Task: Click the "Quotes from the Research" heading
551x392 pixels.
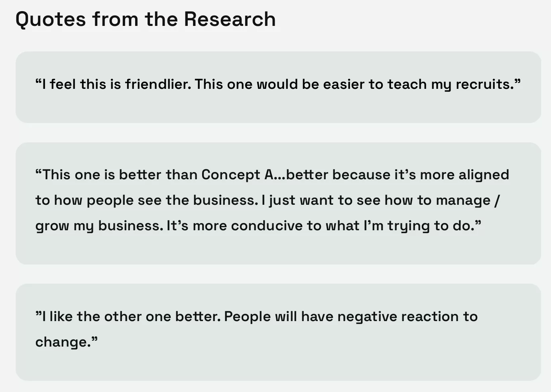Action: pyautogui.click(x=146, y=19)
